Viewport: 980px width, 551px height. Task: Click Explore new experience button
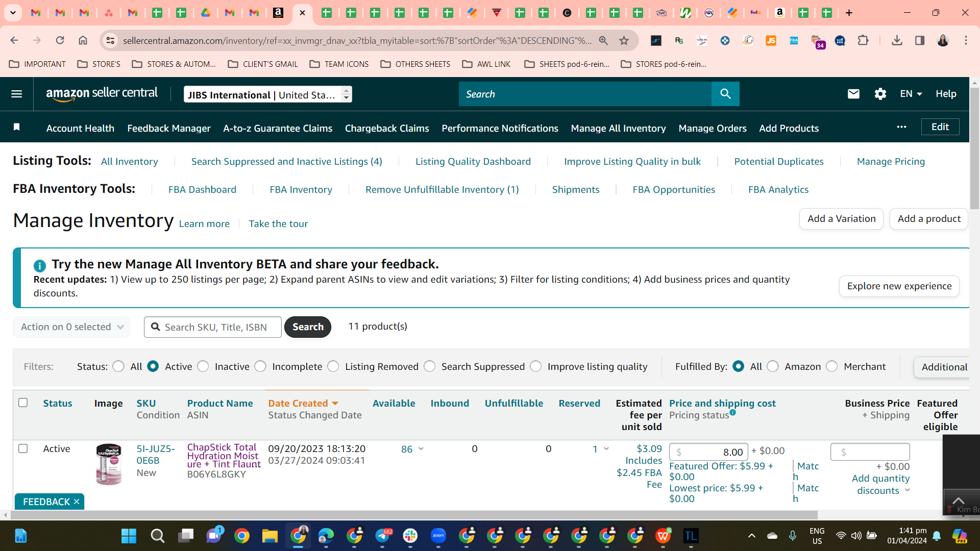pos(899,286)
